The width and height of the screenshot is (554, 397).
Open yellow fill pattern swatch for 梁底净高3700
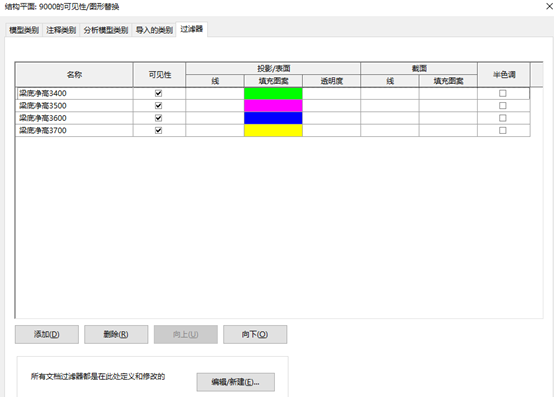(273, 130)
